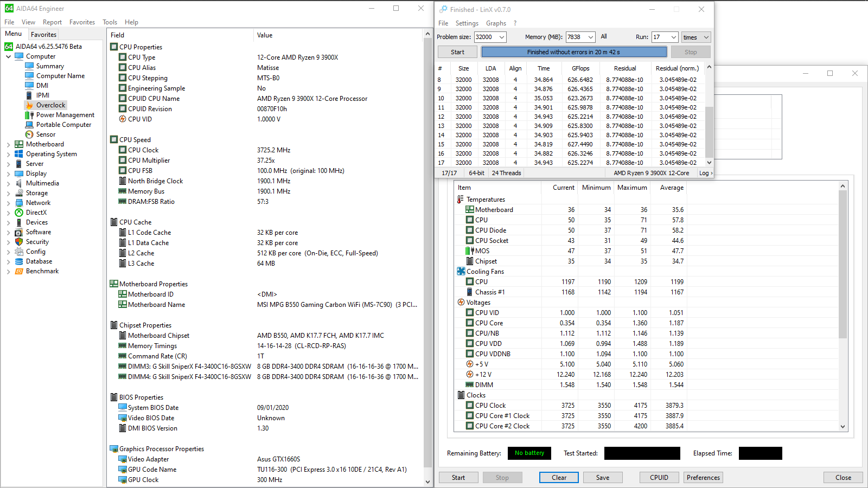
Task: Open the Preferences button
Action: coord(703,478)
